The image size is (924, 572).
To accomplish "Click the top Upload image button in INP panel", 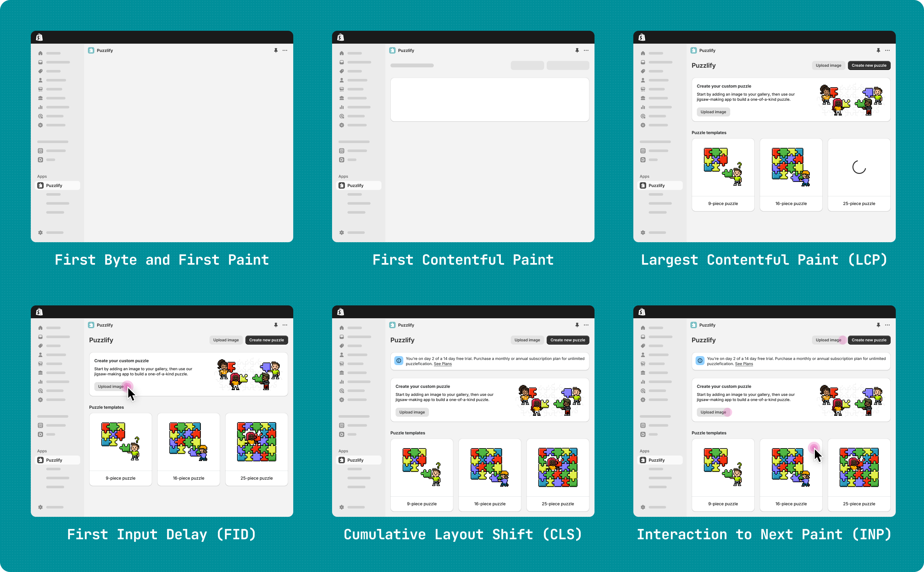I will pos(828,340).
